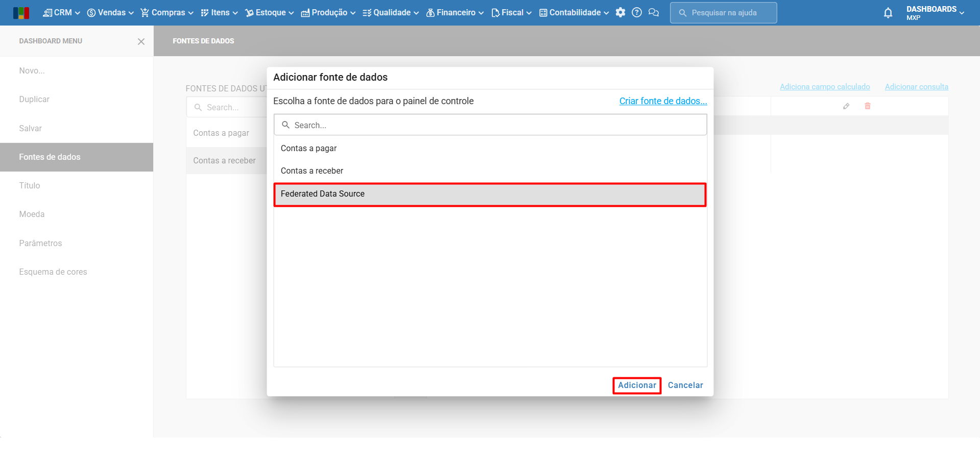The image size is (980, 459).
Task: Expand the Dashboards MXP user menu
Action: coord(935,13)
